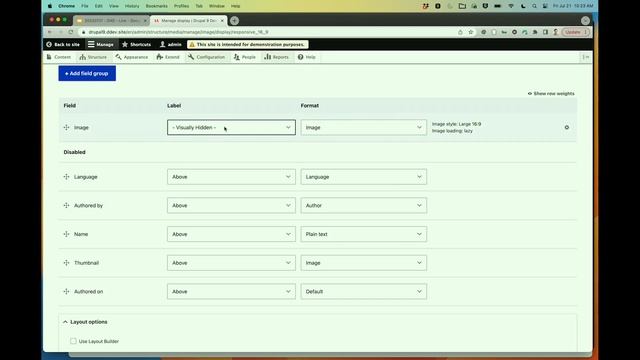Open Authored by label dropdown
The image size is (640, 360).
231,205
